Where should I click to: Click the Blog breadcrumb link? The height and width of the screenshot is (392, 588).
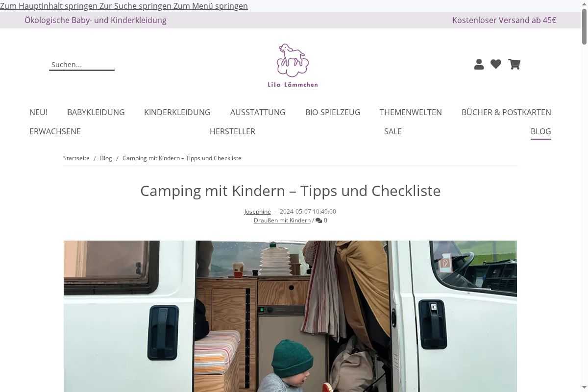point(106,158)
